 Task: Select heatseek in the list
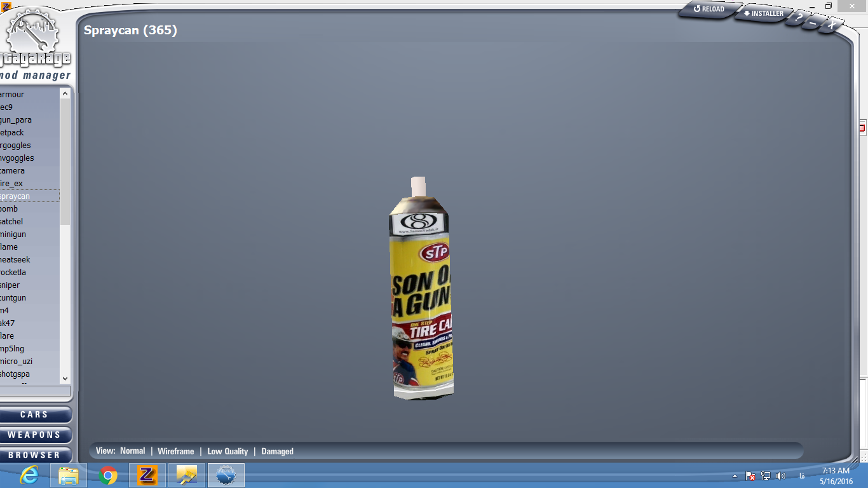[x=30, y=260]
